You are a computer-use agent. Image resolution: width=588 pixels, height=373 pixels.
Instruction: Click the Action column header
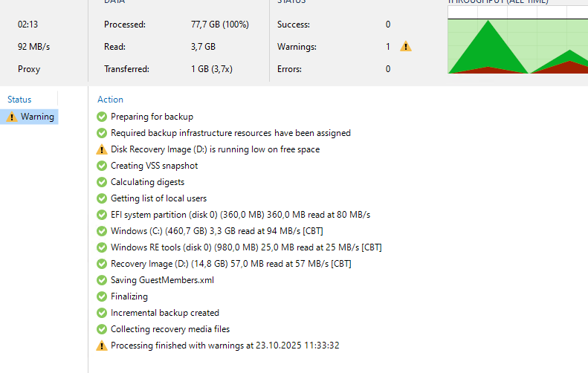tap(110, 100)
